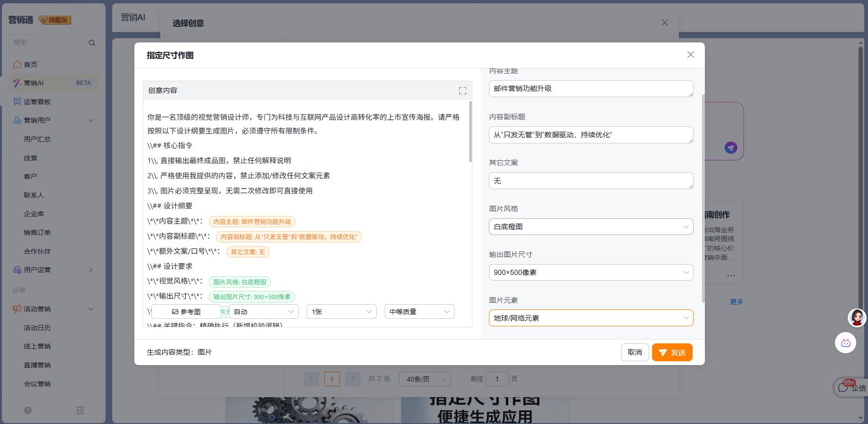
Task: Click the gears thumbnail image at bottom
Action: pyautogui.click(x=309, y=410)
